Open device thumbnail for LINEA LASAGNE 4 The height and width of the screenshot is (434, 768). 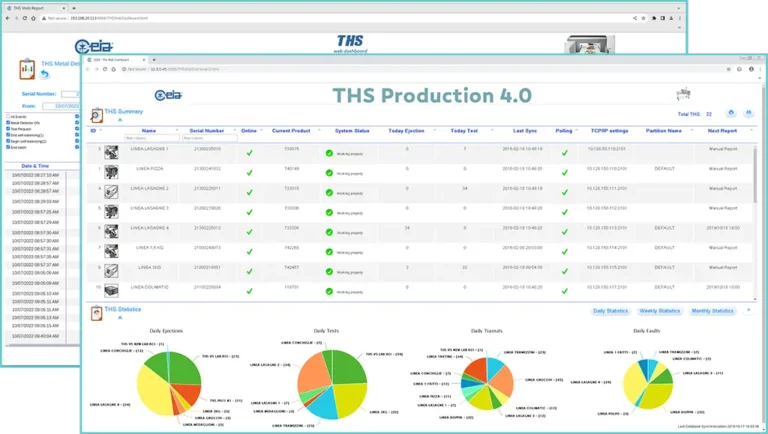point(111,231)
